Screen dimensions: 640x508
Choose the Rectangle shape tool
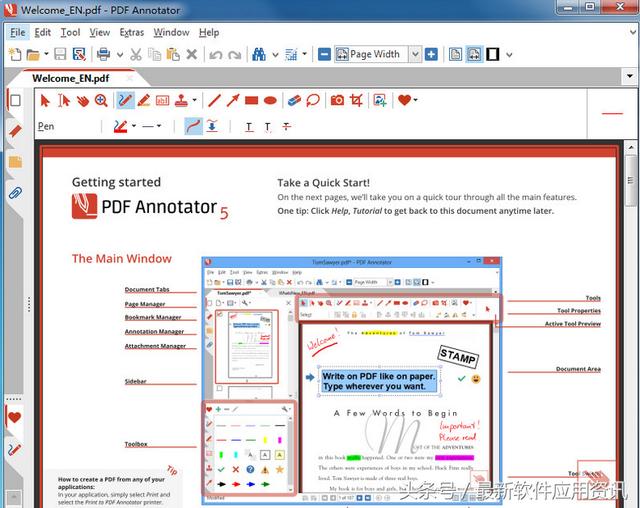tap(251, 100)
